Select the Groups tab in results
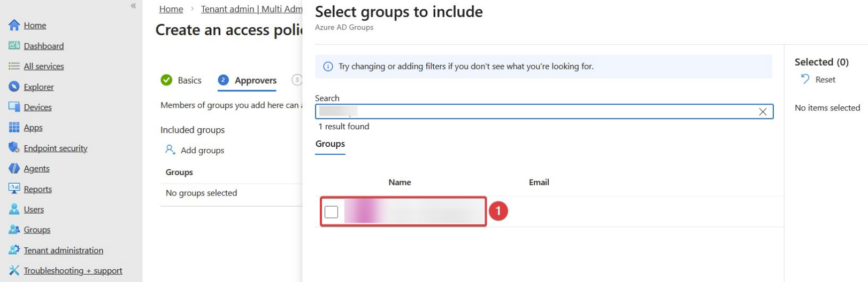Viewport: 868px width, 282px height. [x=330, y=144]
